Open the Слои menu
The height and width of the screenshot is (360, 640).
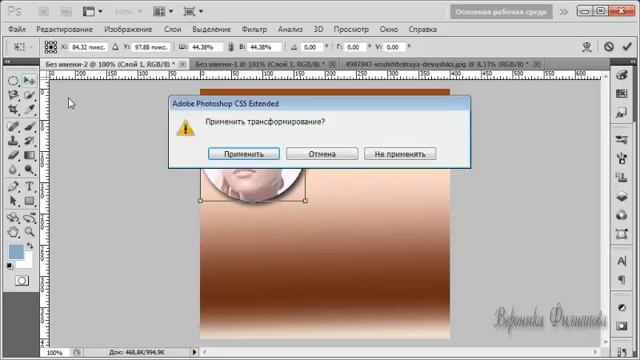173,29
